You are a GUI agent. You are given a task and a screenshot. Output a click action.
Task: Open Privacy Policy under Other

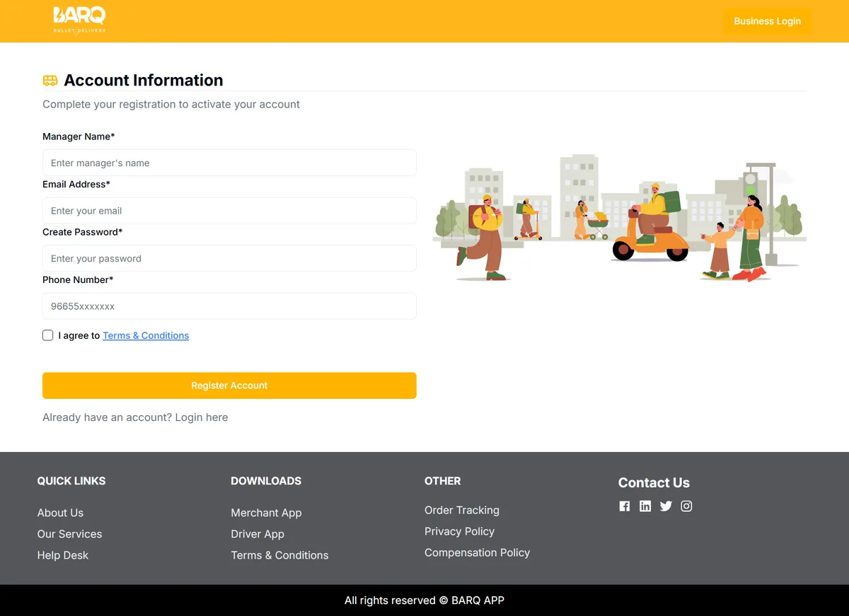tap(459, 531)
